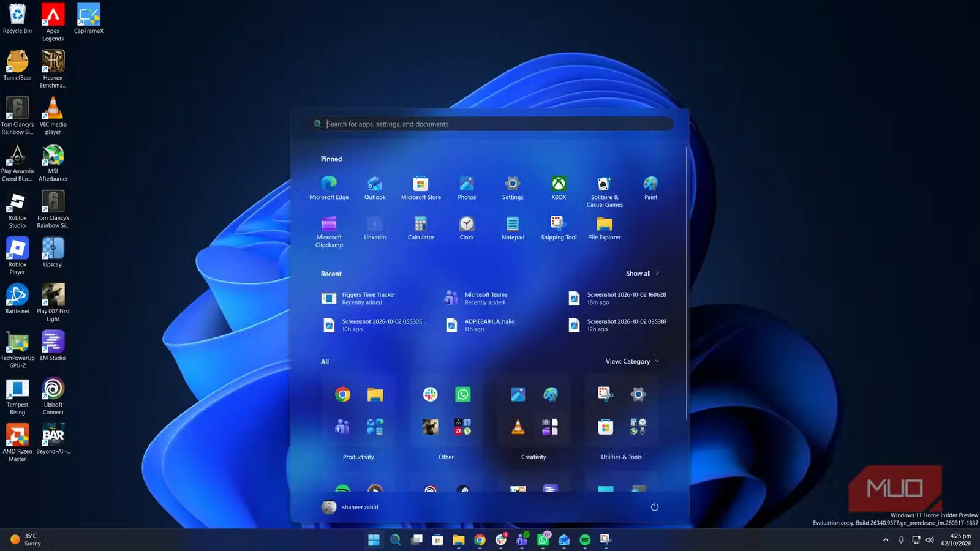The width and height of the screenshot is (980, 551).
Task: Click the Start menu search field
Action: (492, 124)
